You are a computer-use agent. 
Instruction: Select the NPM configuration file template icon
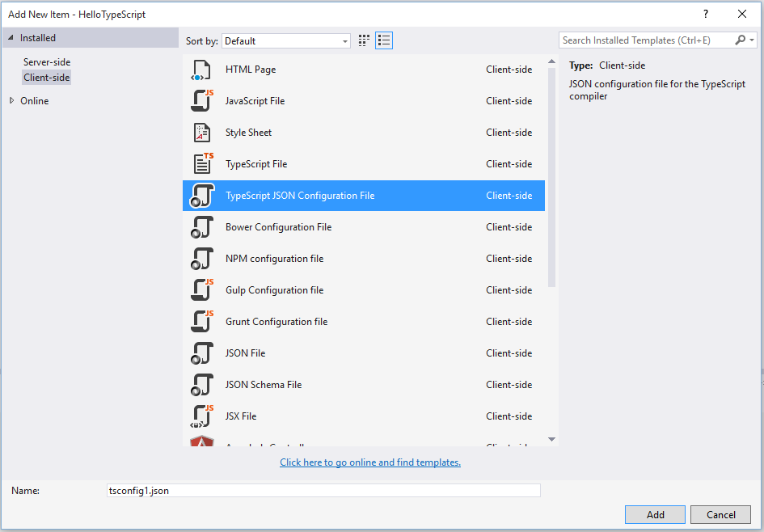coord(200,259)
